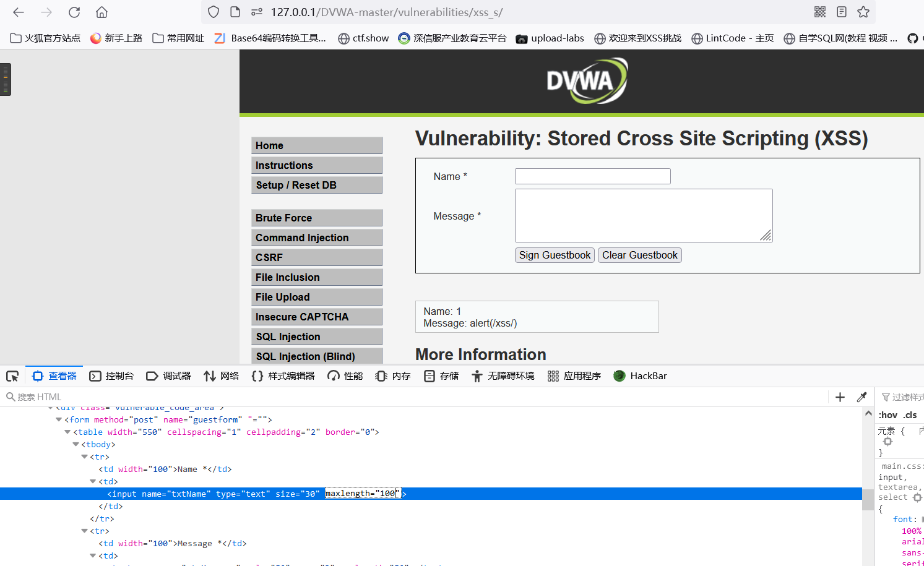This screenshot has width=924, height=566.
Task: Open the HackBar panel
Action: click(x=640, y=375)
